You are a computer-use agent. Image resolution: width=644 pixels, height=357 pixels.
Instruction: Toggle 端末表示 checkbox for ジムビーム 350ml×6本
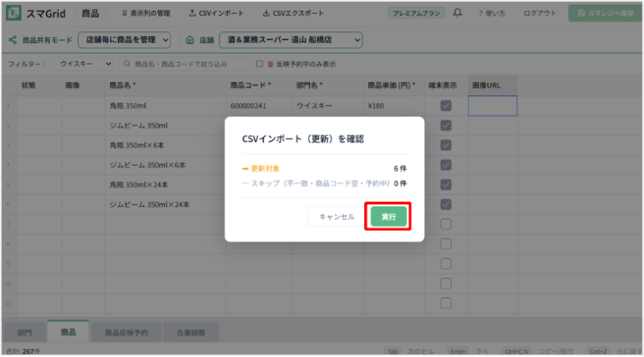coord(446,165)
